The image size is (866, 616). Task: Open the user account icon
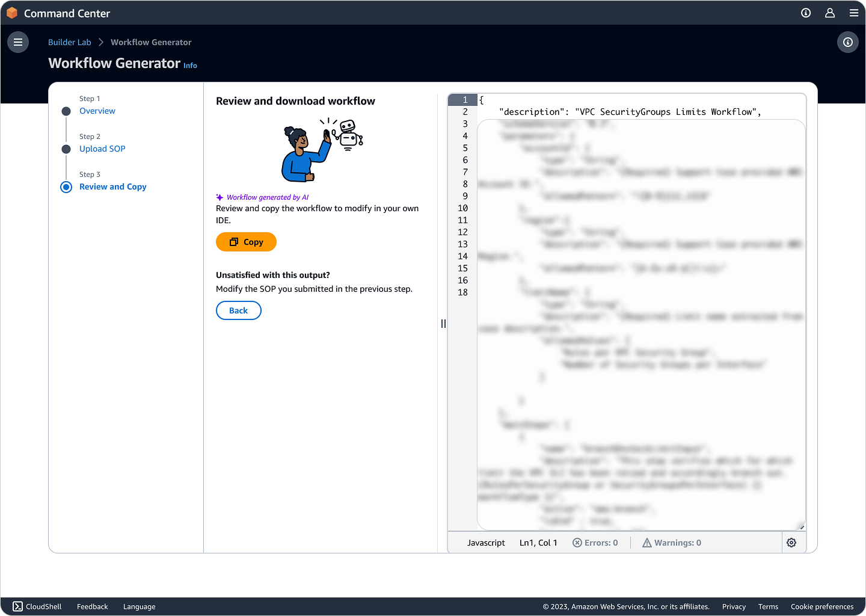coord(830,13)
